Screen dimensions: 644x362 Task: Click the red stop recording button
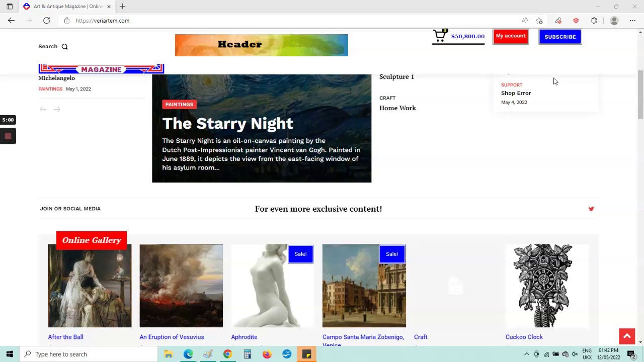tap(8, 136)
